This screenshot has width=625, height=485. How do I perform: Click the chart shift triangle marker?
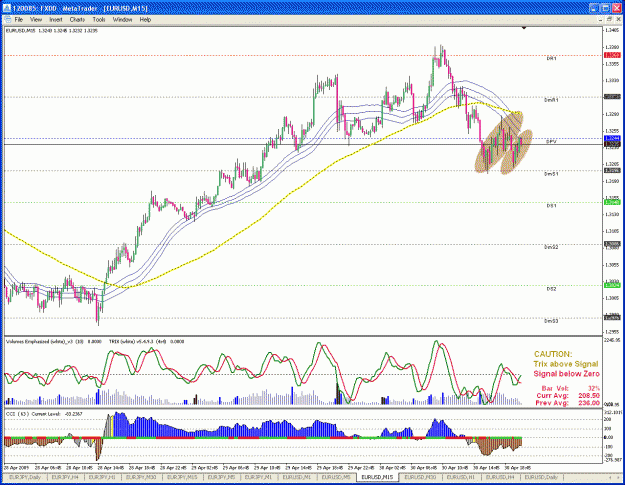point(524,28)
